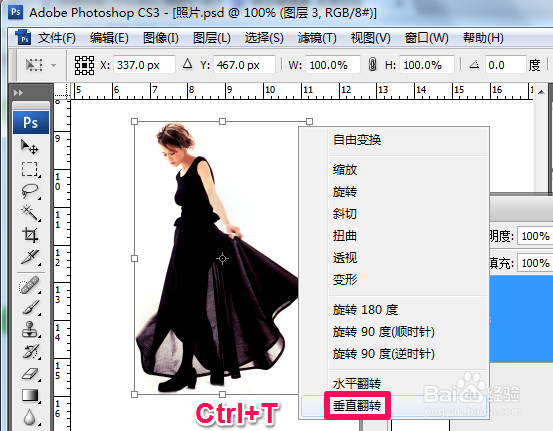
Task: Click the photo of woman in black dress
Action: (x=217, y=258)
